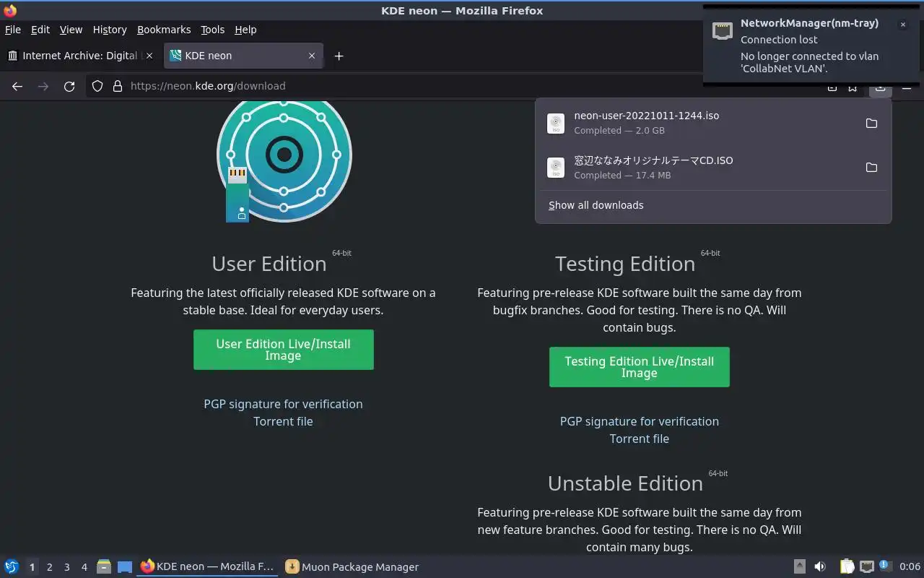The height and width of the screenshot is (578, 924).
Task: Switch to virtual desktop 1
Action: [x=32, y=567]
